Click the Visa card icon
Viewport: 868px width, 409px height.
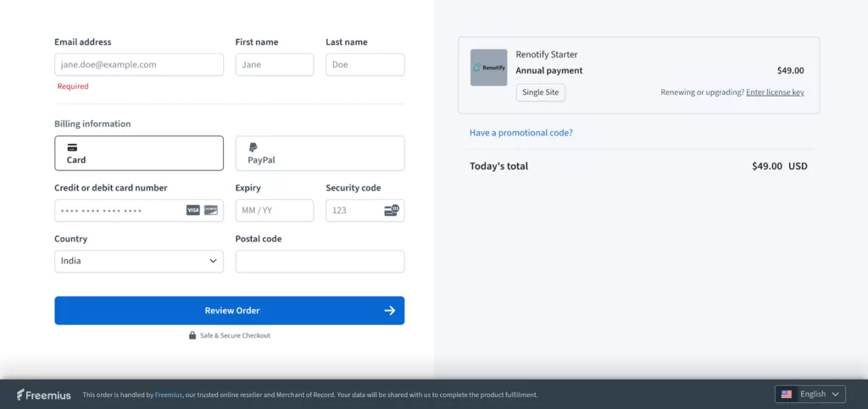[x=193, y=210]
